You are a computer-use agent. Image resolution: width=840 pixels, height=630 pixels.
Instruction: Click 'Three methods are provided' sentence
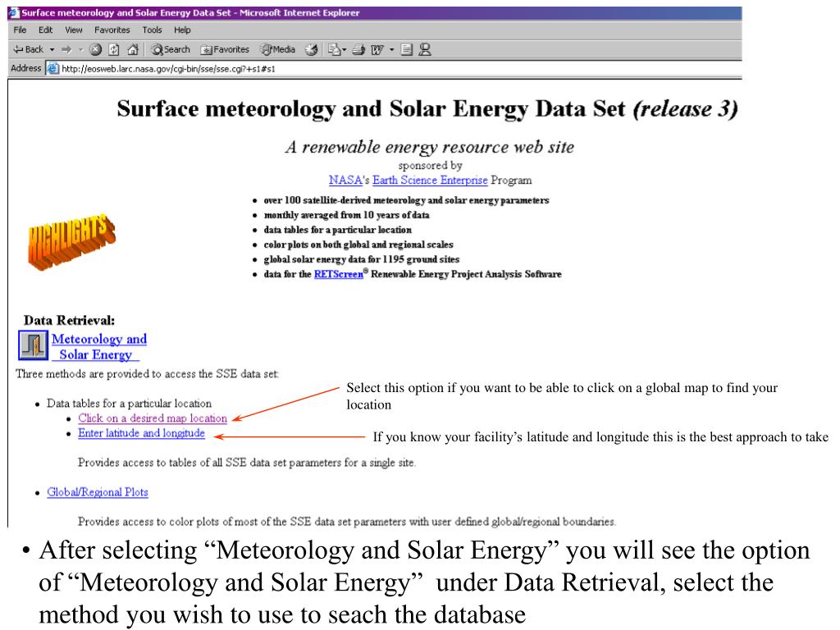(x=148, y=374)
